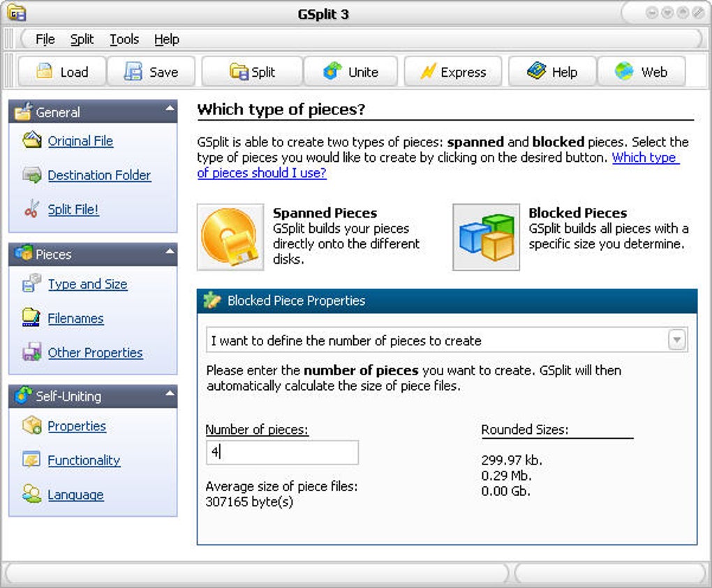Click the '0.00 Gb.' rounded size
712x588 pixels.
coord(505,491)
